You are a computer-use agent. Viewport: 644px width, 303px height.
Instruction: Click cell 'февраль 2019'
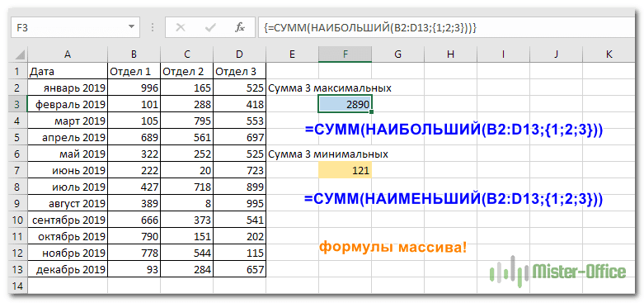[x=68, y=104]
